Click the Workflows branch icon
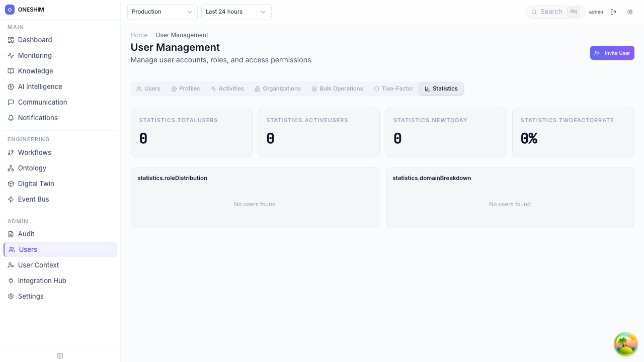The width and height of the screenshot is (644, 362). pyautogui.click(x=11, y=152)
